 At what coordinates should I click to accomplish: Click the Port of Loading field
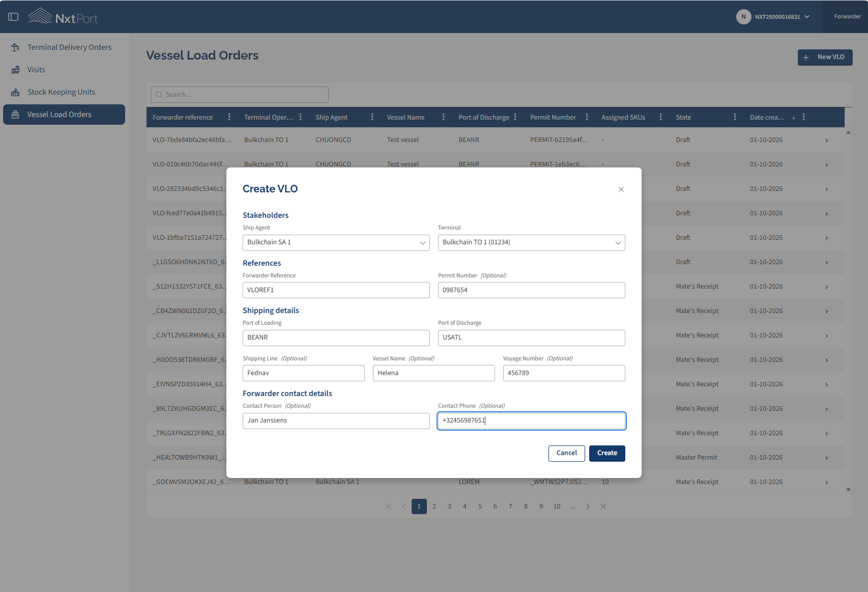336,338
